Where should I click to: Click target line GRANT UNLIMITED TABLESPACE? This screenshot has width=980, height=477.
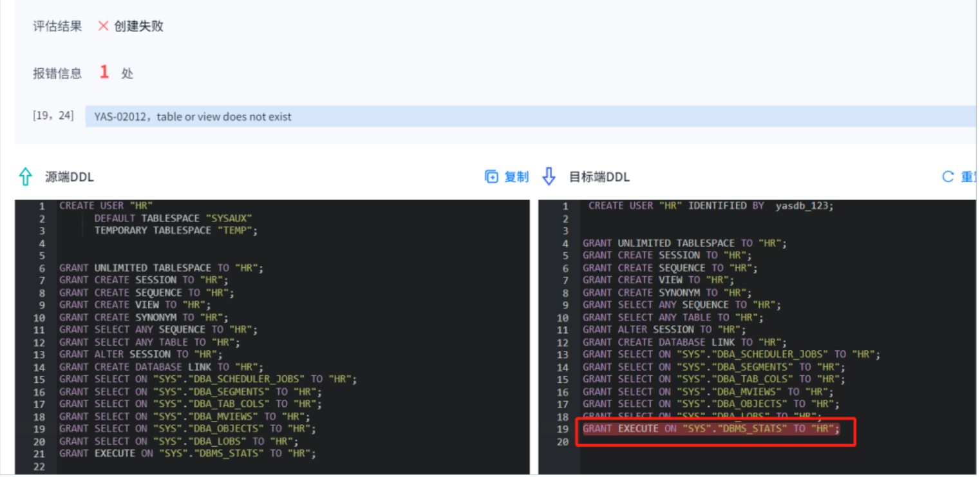(685, 243)
